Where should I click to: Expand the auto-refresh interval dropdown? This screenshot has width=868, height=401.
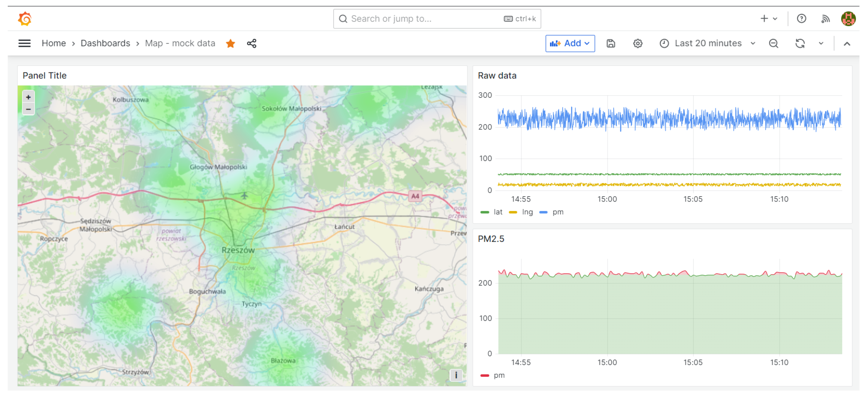(x=821, y=43)
